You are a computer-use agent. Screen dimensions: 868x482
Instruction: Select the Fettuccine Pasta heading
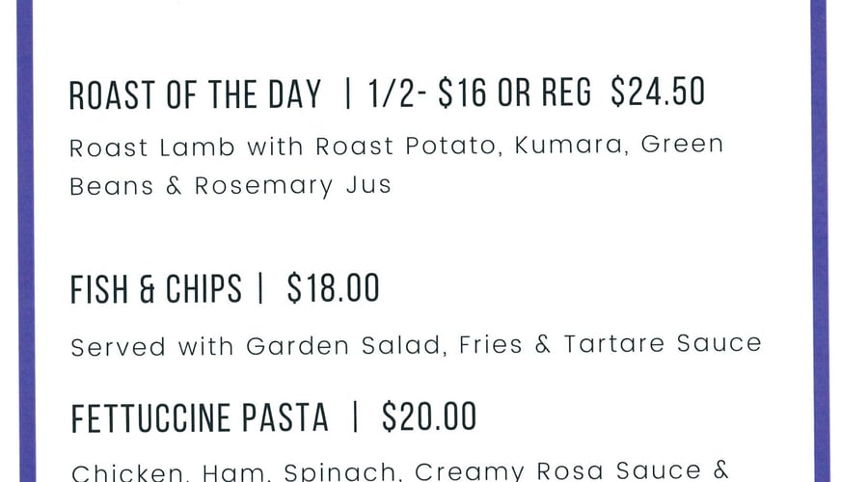(x=200, y=417)
